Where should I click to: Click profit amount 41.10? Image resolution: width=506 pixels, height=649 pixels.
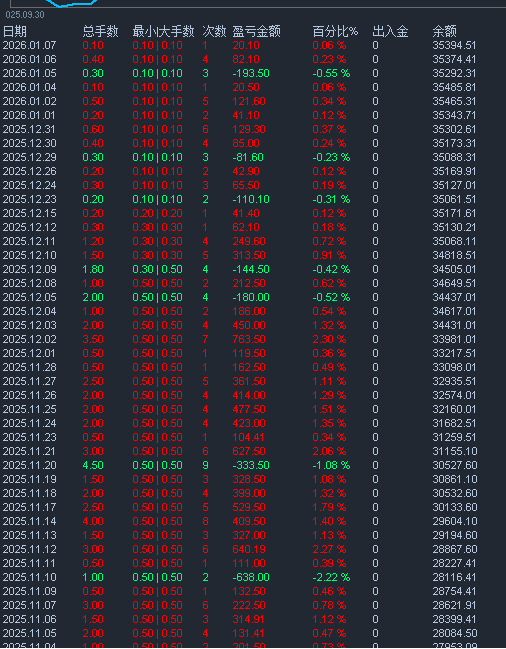coord(246,115)
